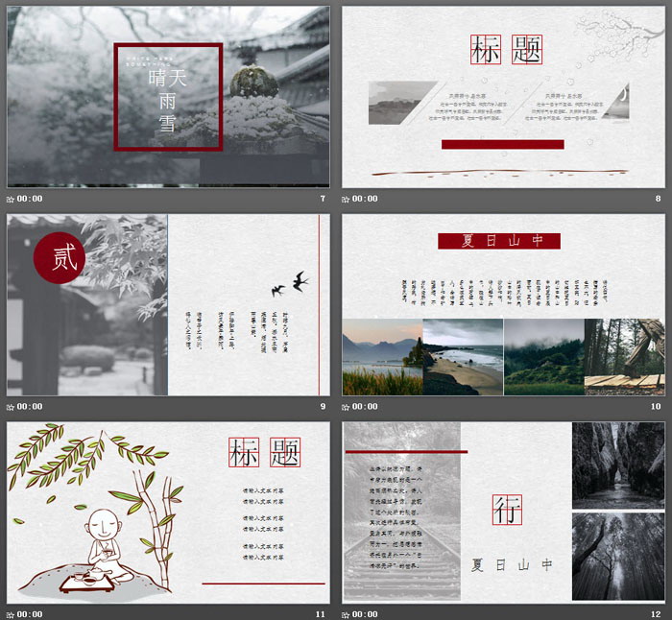Click the slide number 8 label

(x=658, y=199)
